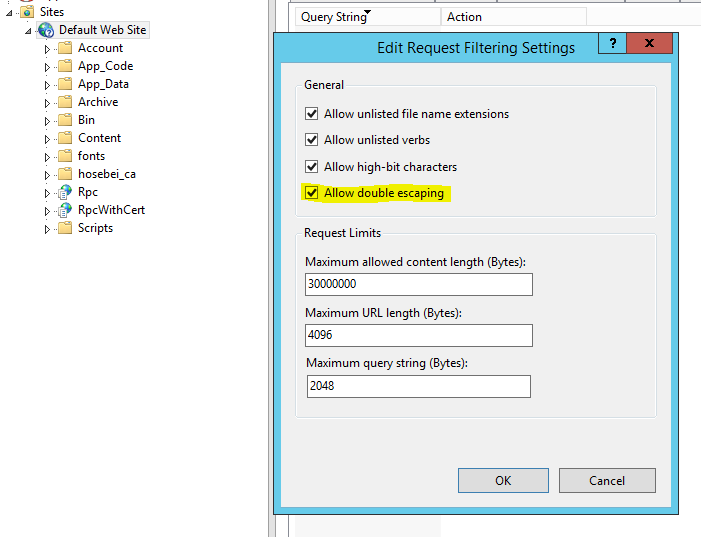
Task: Toggle Allow unlisted verbs checkbox
Action: (312, 140)
